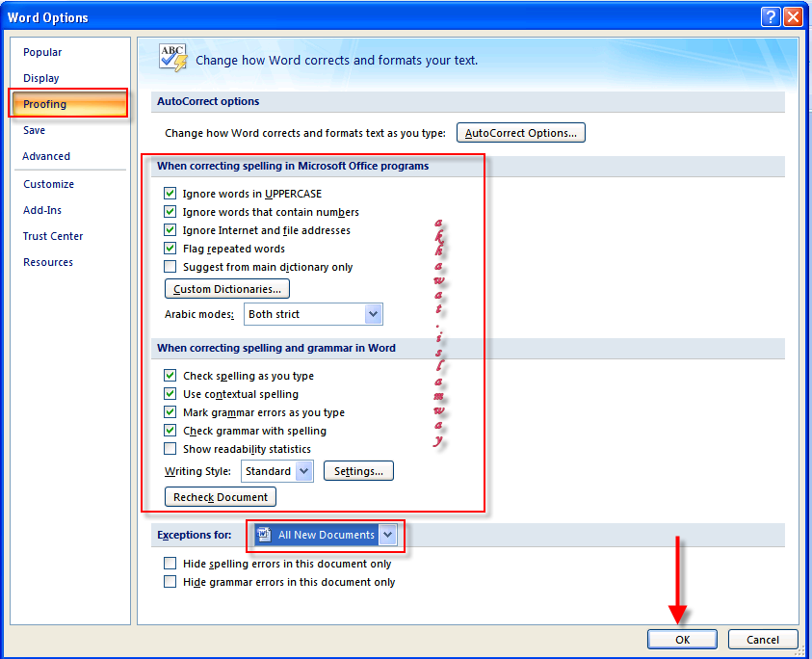812x659 pixels.
Task: Check Hide spelling errors in this document only
Action: [x=170, y=564]
